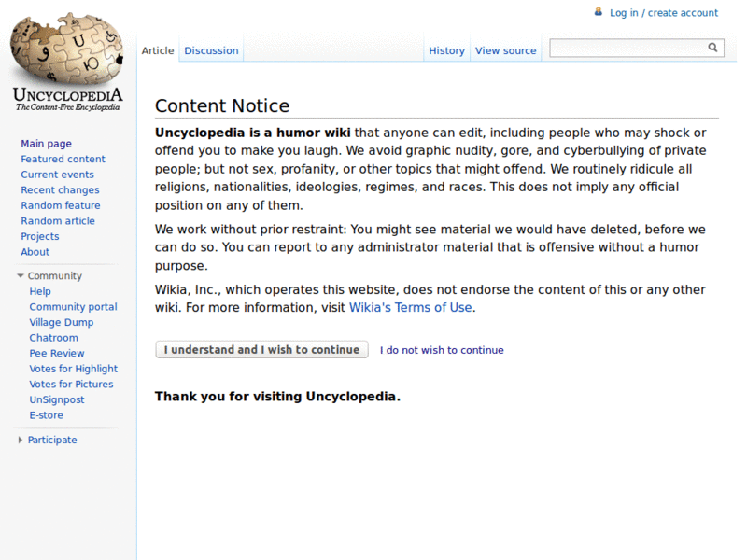Image resolution: width=747 pixels, height=560 pixels.
Task: Open Recent changes in sidebar
Action: pos(60,190)
